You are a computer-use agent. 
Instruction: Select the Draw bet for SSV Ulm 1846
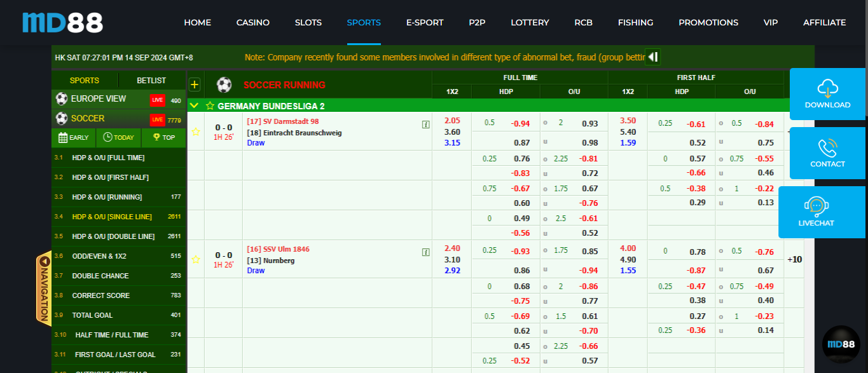coord(255,270)
